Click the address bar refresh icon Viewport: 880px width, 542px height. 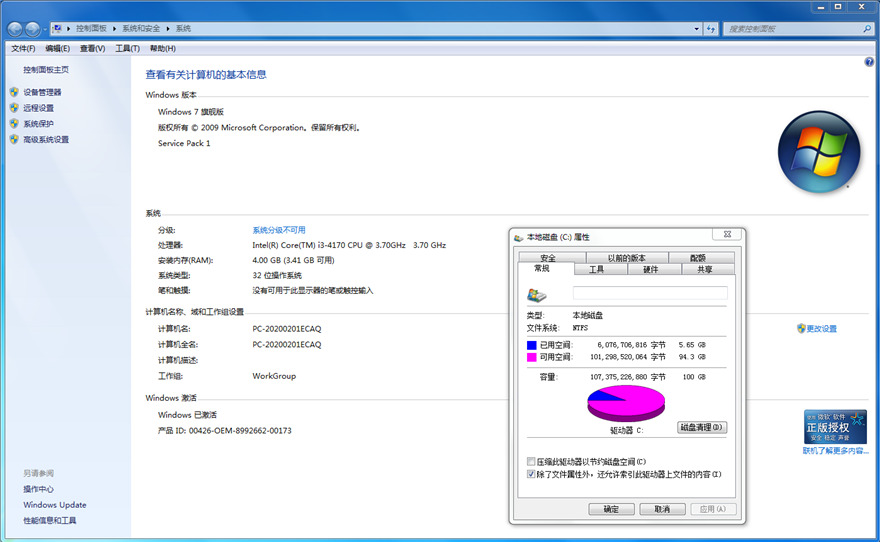pos(711,29)
